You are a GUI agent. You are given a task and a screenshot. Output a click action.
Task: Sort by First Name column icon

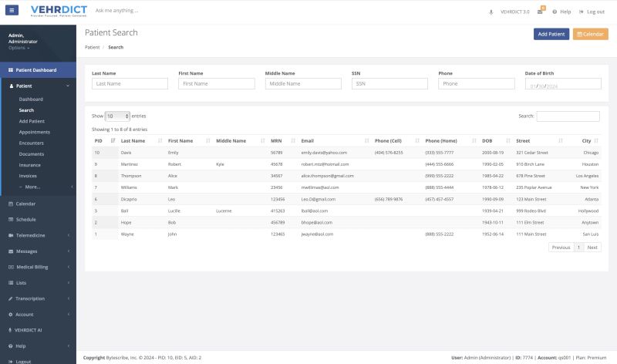click(x=208, y=140)
